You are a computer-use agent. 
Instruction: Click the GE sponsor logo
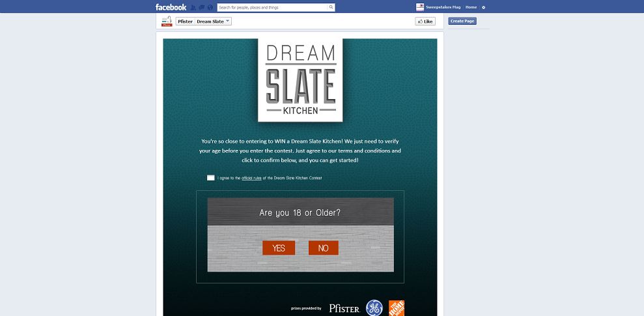pyautogui.click(x=374, y=308)
